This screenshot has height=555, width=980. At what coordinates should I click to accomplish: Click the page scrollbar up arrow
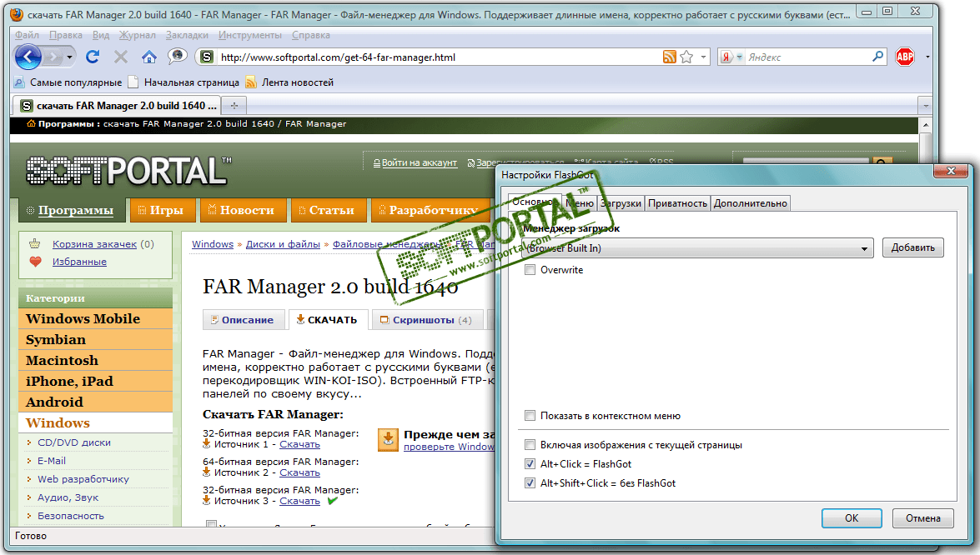click(926, 124)
